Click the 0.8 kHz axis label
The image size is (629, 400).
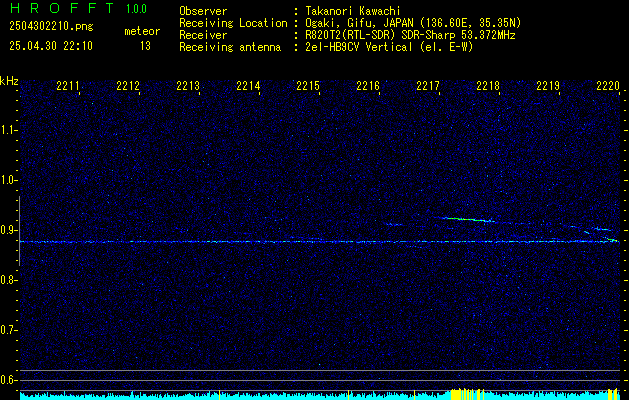click(8, 280)
